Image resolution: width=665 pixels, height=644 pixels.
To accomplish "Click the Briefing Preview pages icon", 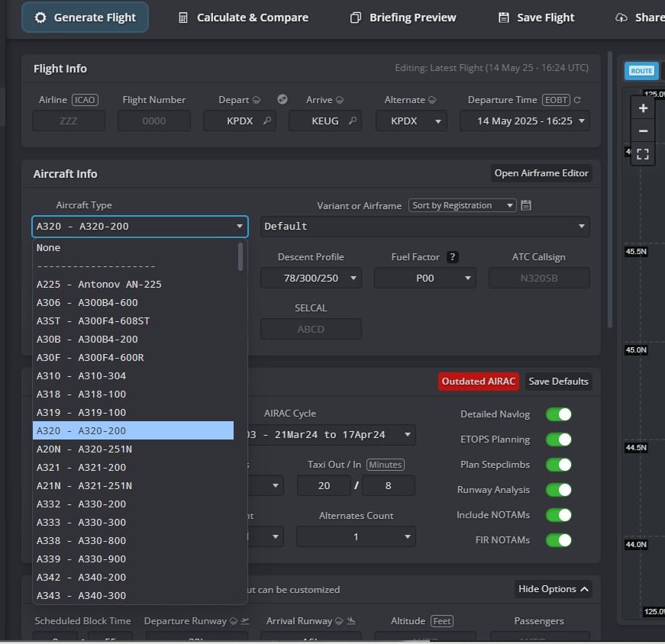I will click(355, 18).
